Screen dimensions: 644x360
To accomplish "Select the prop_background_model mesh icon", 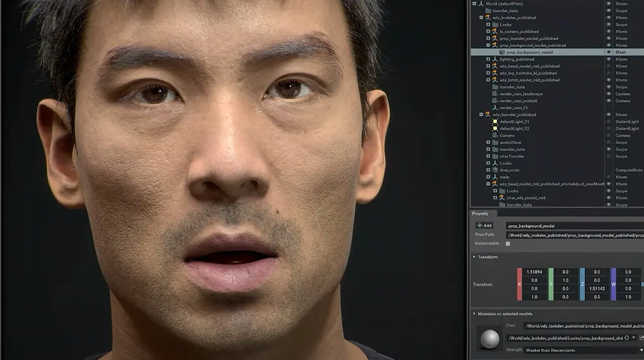I will coord(502,52).
